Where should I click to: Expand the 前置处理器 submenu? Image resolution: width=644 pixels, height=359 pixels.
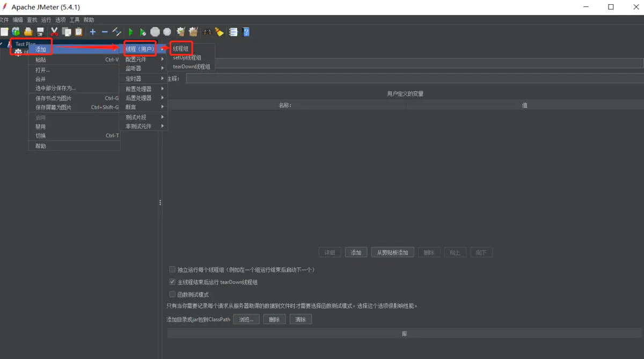[x=144, y=89]
